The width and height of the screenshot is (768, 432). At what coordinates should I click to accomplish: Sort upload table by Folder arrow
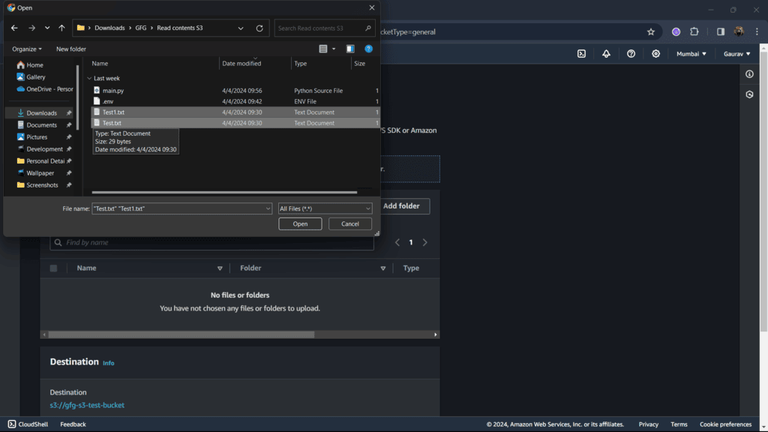click(383, 268)
